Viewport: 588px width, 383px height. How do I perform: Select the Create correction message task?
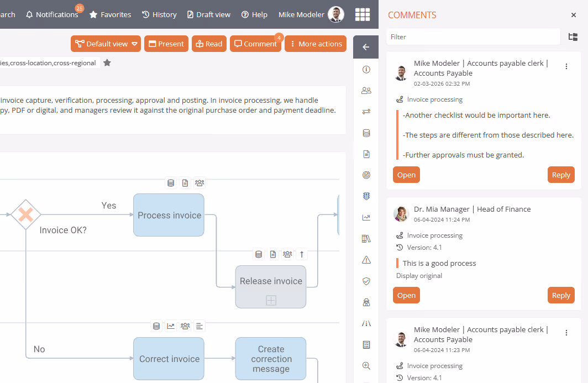[271, 359]
